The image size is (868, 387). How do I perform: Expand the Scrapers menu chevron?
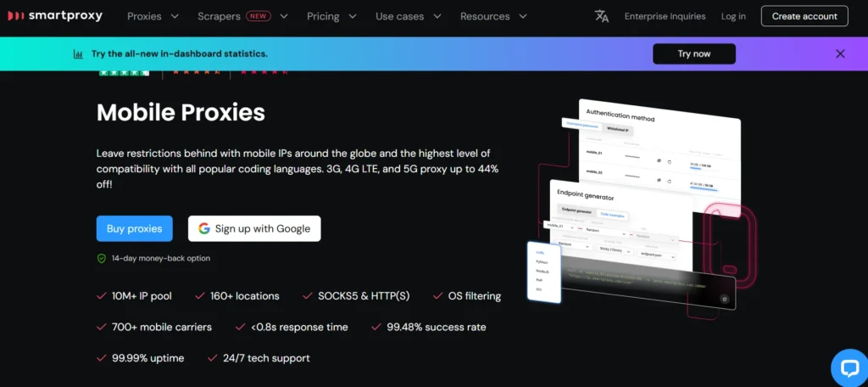pos(284,17)
